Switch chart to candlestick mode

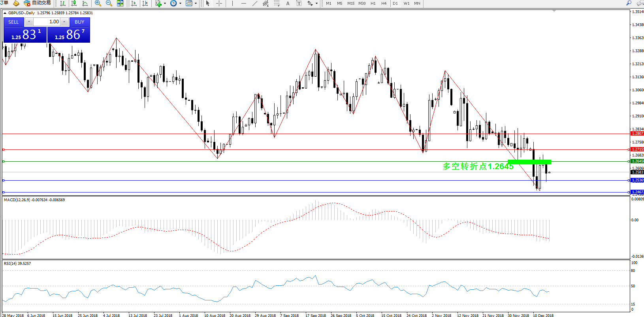[x=74, y=4]
